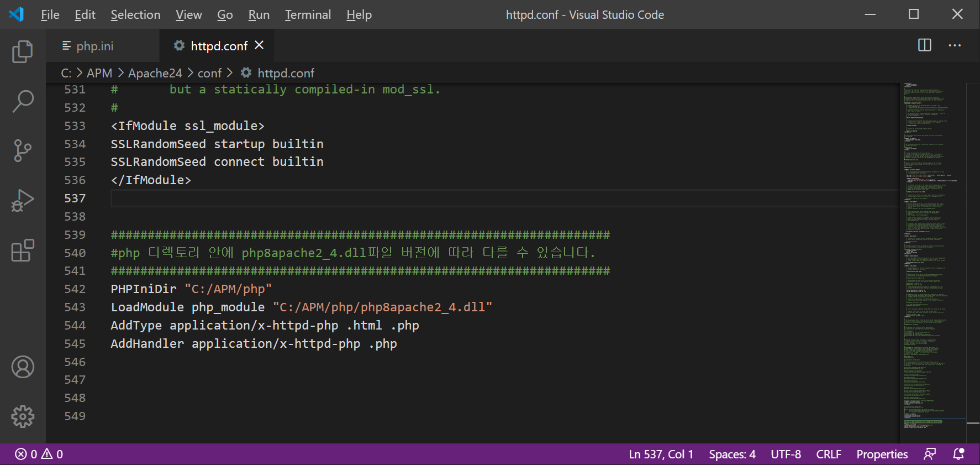Select the httpd.conf editor tab
The height and width of the screenshot is (465, 980).
point(217,45)
